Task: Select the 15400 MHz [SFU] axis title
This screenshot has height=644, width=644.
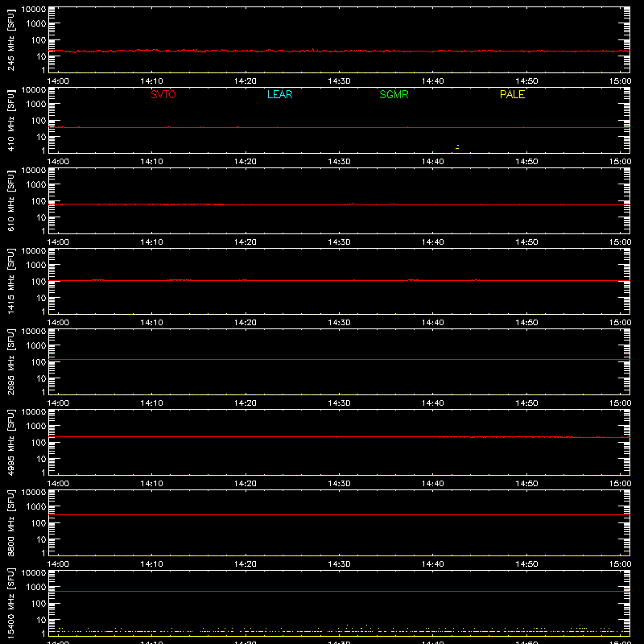Action: [10, 603]
